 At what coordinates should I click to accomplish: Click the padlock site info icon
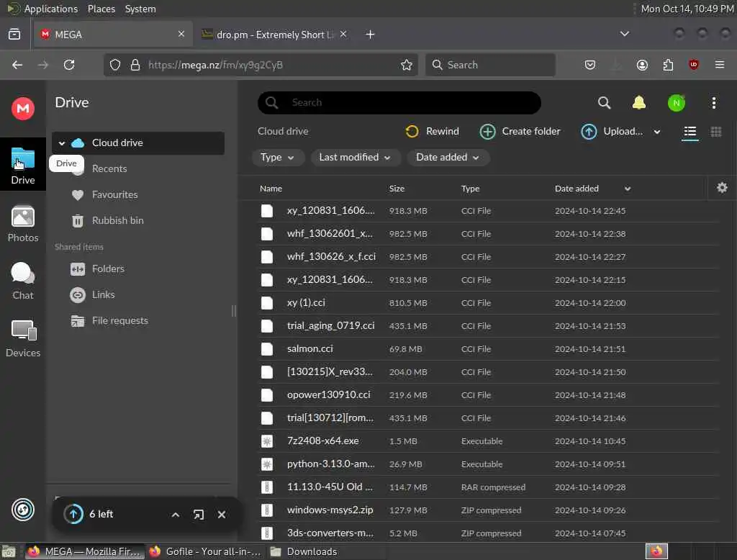135,65
